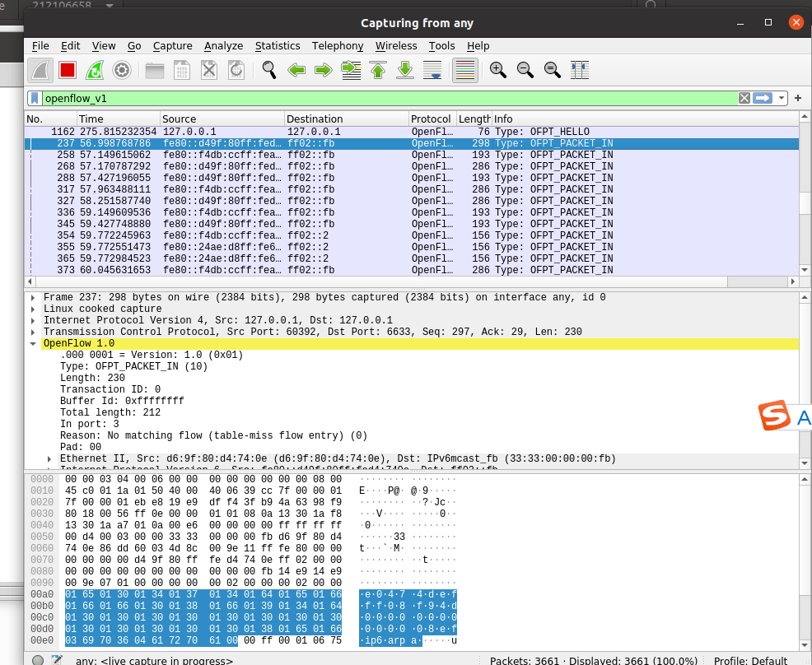The width and height of the screenshot is (812, 665).
Task: Sort by Protocol column header
Action: click(x=432, y=119)
